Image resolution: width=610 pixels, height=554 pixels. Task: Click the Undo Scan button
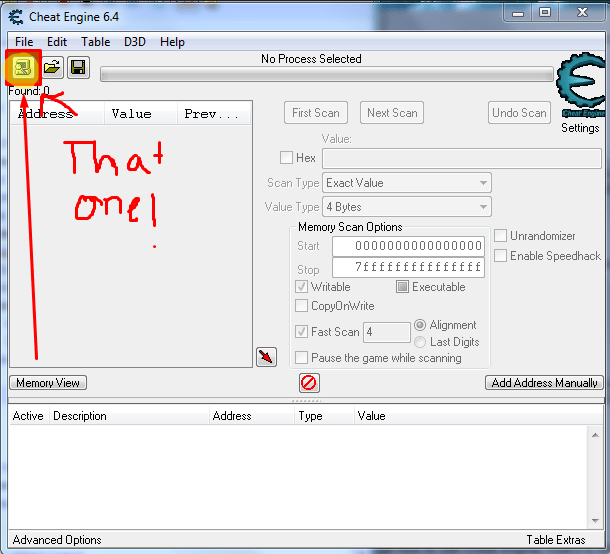coord(519,113)
